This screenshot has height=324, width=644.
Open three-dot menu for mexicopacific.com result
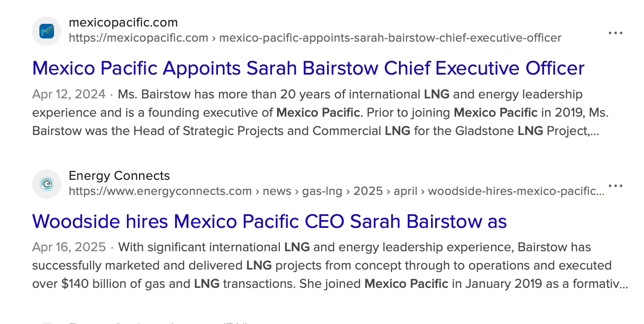[x=615, y=33]
